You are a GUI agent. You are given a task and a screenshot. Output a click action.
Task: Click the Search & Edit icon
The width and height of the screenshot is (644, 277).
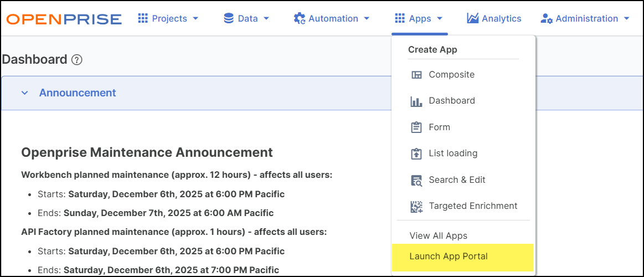pyautogui.click(x=416, y=180)
